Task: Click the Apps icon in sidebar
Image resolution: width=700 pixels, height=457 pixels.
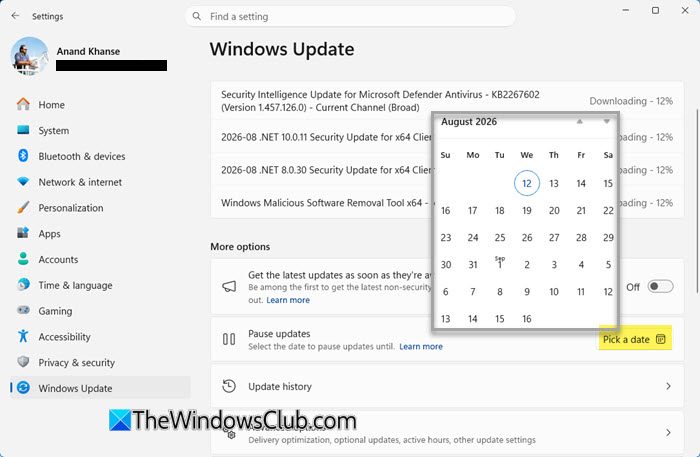Action: (x=23, y=233)
